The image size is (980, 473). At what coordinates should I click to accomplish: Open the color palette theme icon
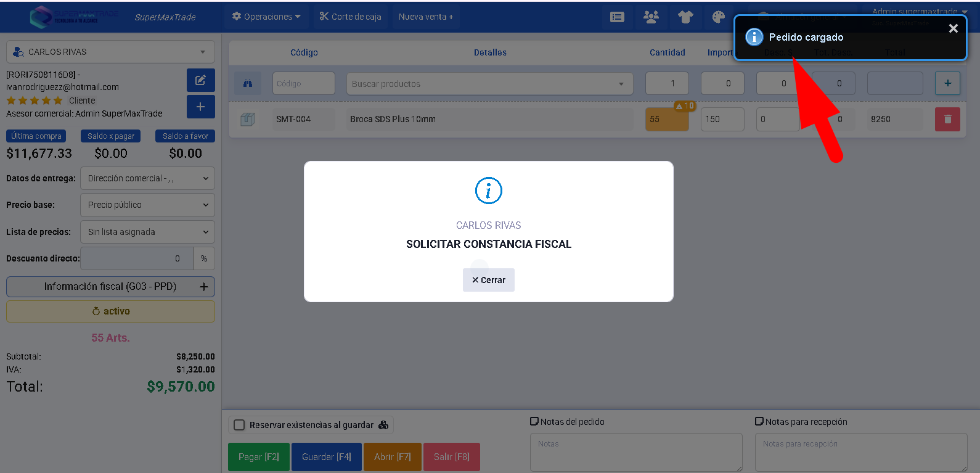point(719,17)
